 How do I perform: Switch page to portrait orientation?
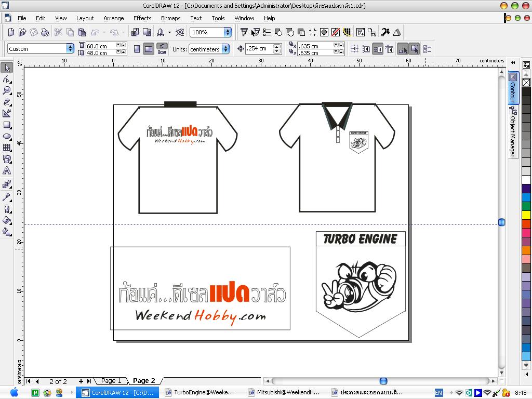pos(137,49)
